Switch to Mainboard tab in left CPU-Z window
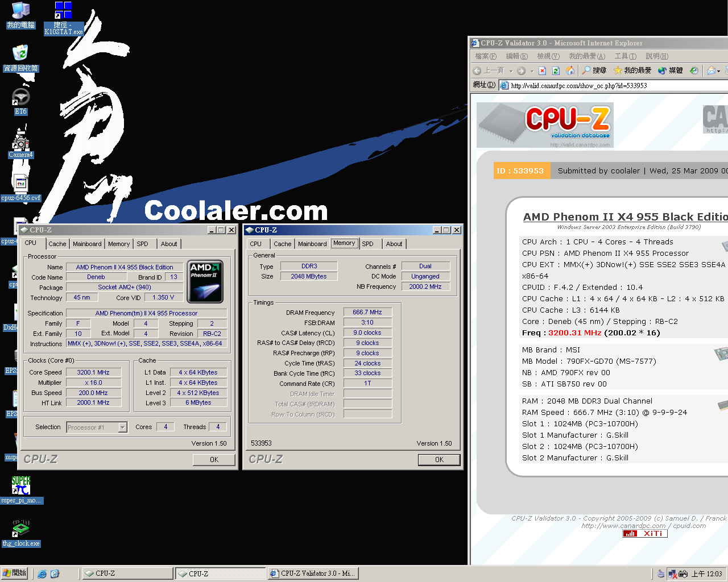This screenshot has height=582, width=728. click(x=87, y=244)
